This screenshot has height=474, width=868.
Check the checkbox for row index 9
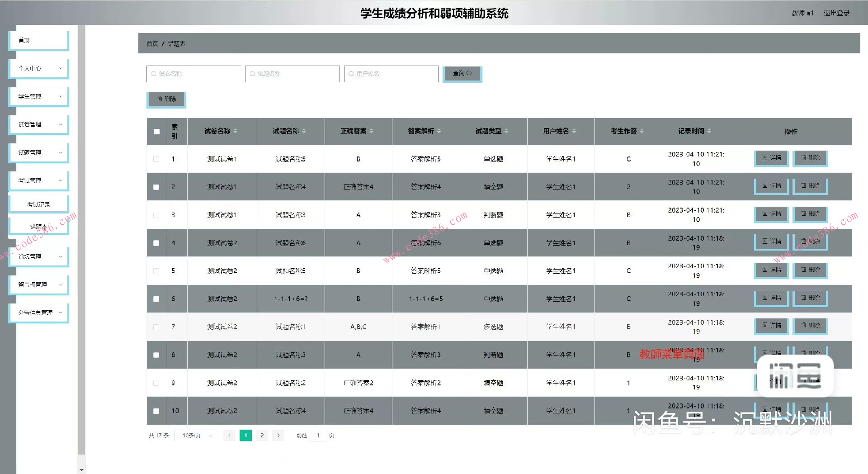pyautogui.click(x=156, y=383)
